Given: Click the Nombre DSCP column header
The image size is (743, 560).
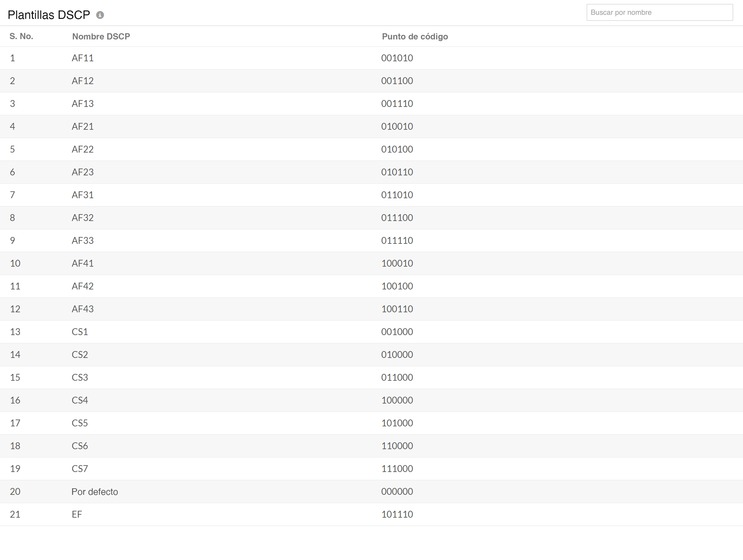Looking at the screenshot, I should tap(101, 36).
